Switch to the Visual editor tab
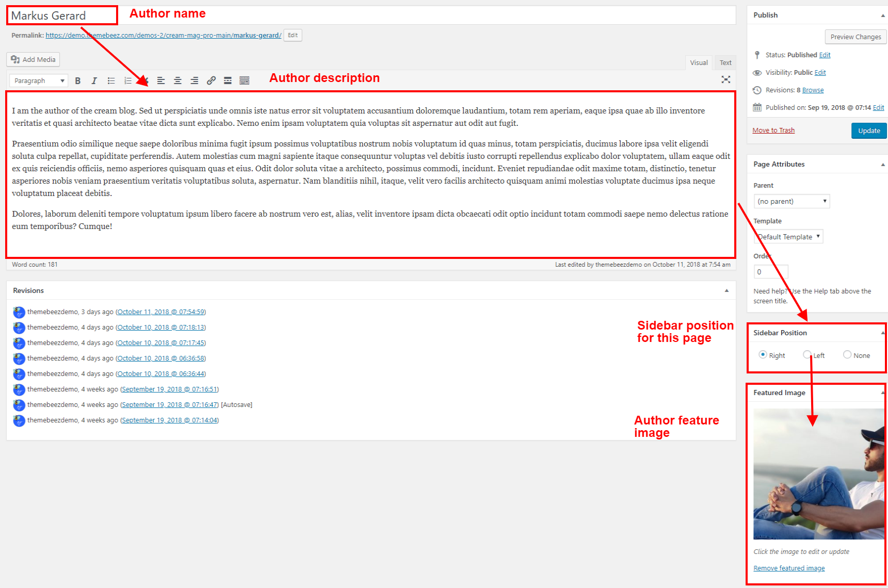The height and width of the screenshot is (588, 888). point(699,63)
